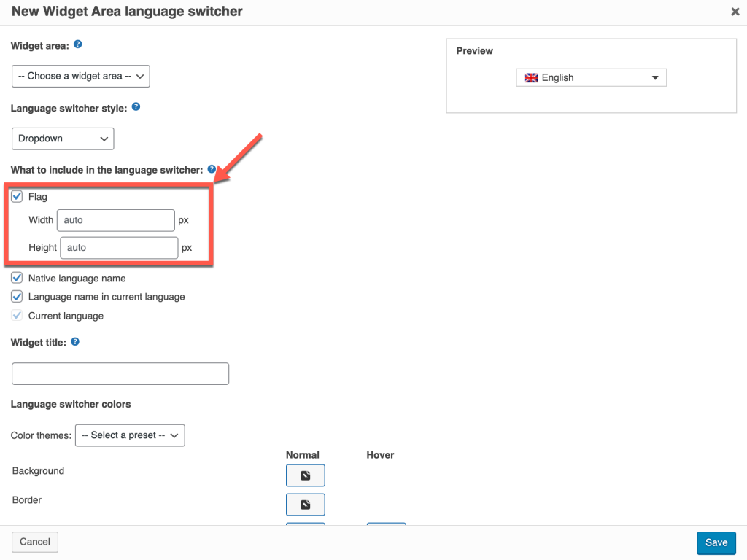Screen dimensions: 747x560
Task: Open the Border Normal color picker icon
Action: tap(305, 505)
